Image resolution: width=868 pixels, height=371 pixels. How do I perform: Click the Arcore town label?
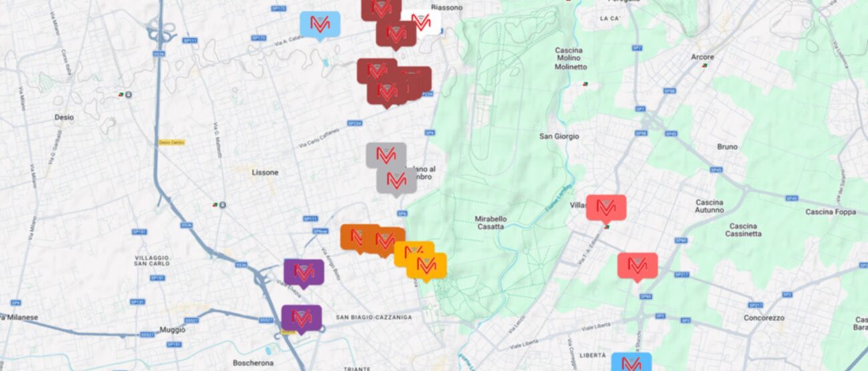703,57
